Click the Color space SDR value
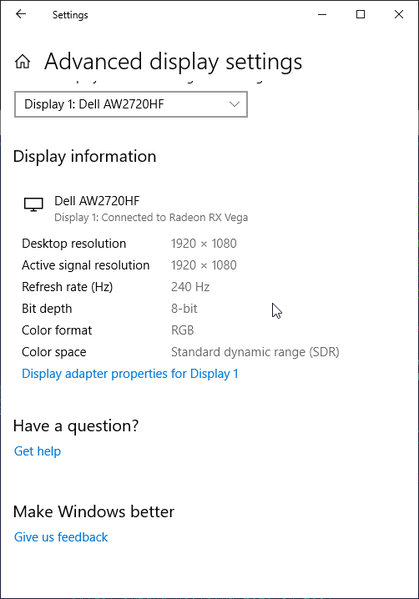 point(255,352)
